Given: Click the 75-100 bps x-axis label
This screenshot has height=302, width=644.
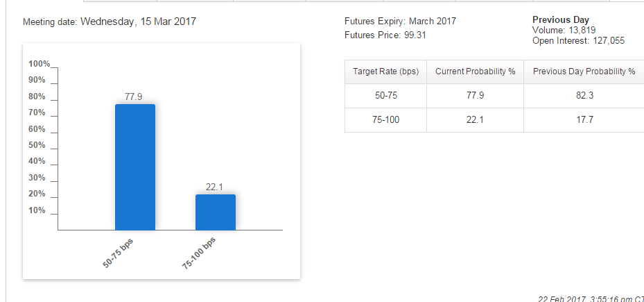Looking at the screenshot, I should pos(199,254).
